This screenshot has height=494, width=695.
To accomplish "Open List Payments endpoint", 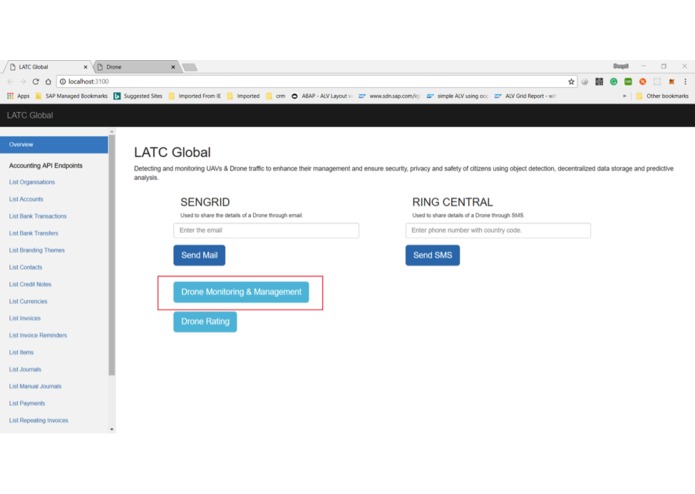I will click(27, 403).
